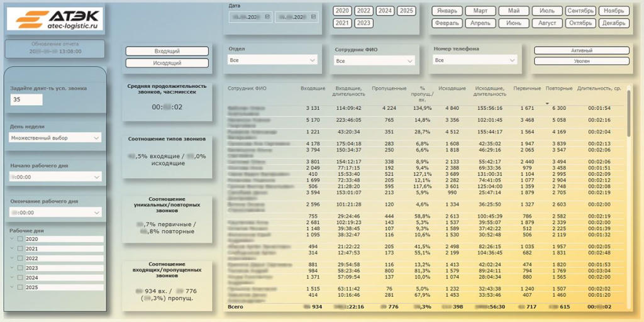Open the end date calendar picker icon
Image resolution: width=644 pixels, height=322 pixels.
pos(314,17)
